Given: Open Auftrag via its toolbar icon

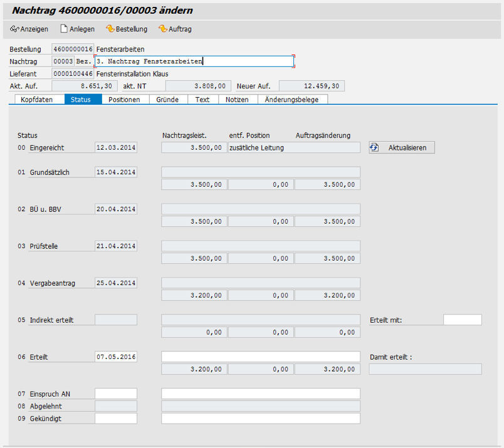Looking at the screenshot, I should [x=162, y=29].
